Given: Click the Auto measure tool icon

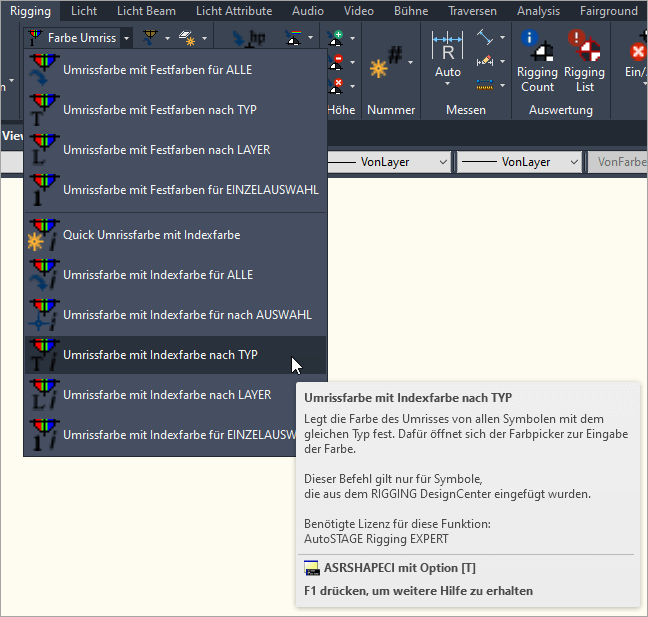Looking at the screenshot, I should pos(447,55).
